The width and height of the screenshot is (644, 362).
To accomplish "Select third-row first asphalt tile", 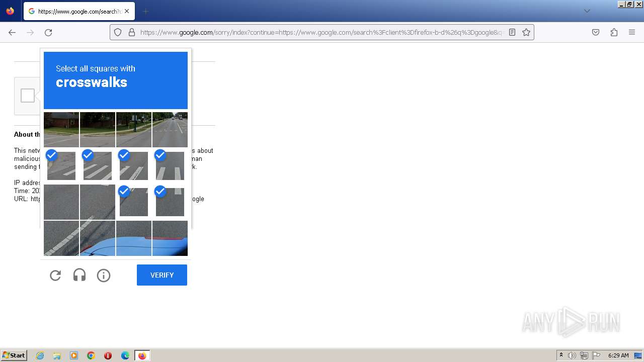I will point(61,202).
